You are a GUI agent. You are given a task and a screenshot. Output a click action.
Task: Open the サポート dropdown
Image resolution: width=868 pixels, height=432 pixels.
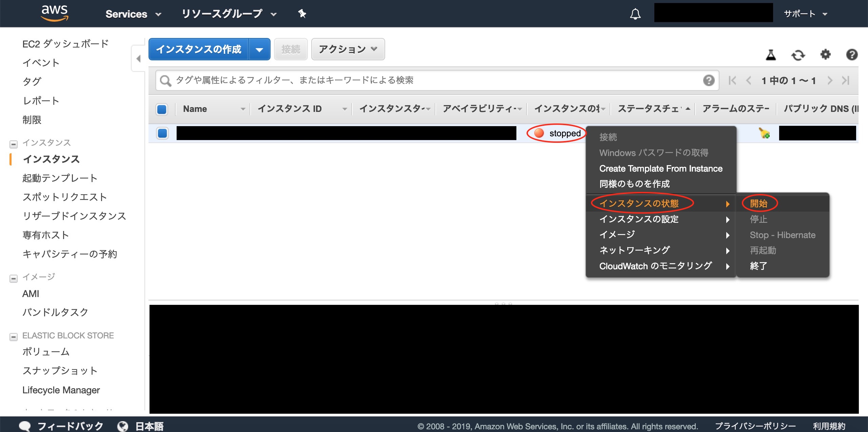[806, 14]
